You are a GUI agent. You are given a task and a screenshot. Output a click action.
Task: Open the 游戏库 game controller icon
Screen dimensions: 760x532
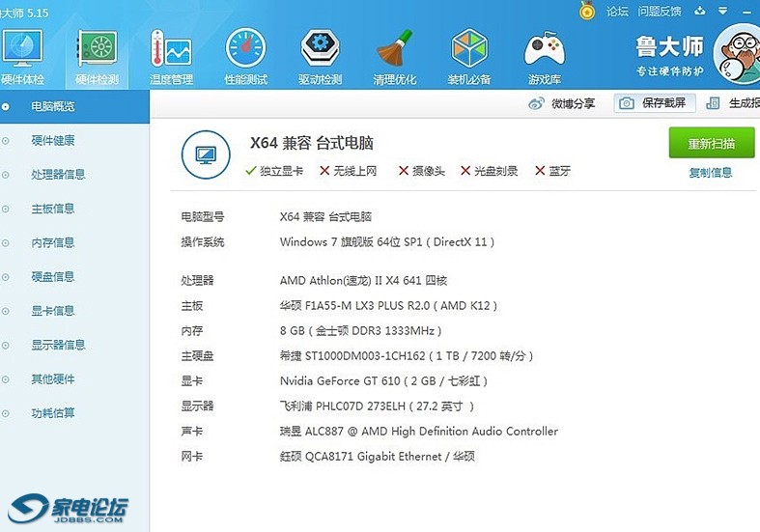pyautogui.click(x=544, y=50)
